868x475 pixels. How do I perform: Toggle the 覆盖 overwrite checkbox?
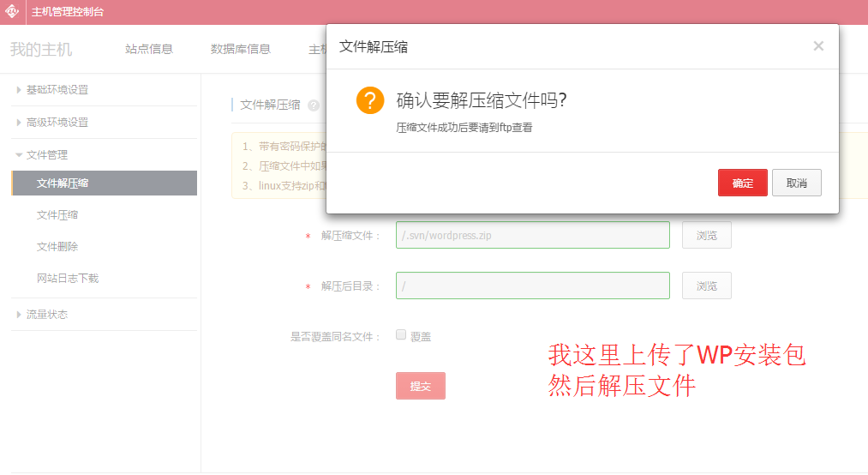click(401, 334)
